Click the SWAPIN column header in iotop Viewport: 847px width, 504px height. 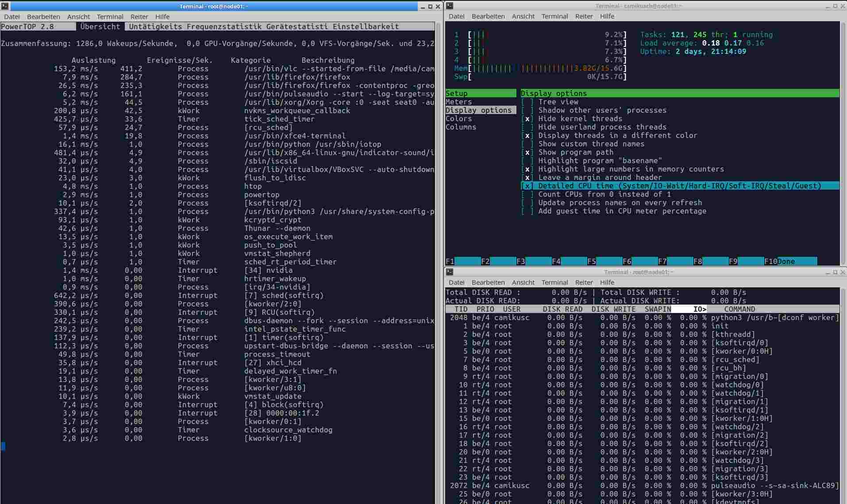tap(658, 309)
